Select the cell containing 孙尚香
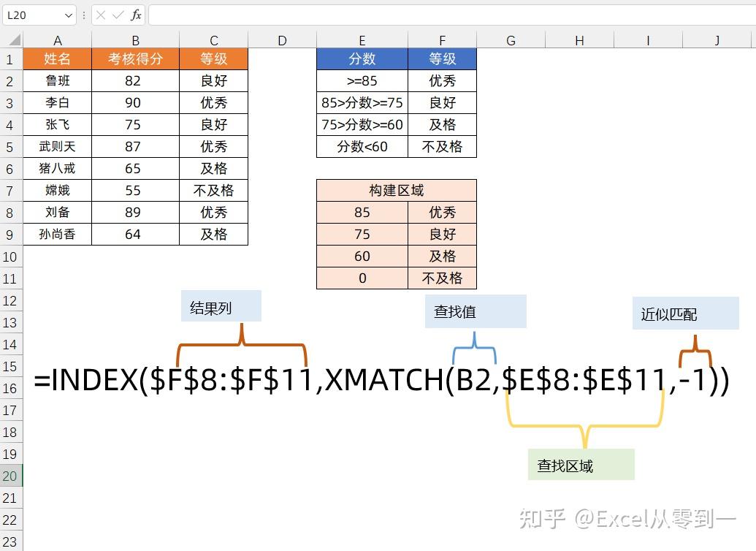The width and height of the screenshot is (756, 551). [x=57, y=234]
